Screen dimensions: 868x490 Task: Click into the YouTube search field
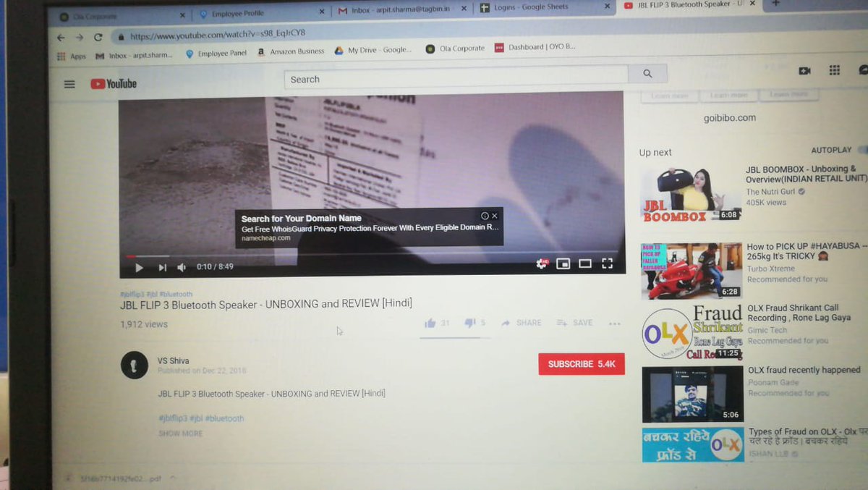point(456,78)
